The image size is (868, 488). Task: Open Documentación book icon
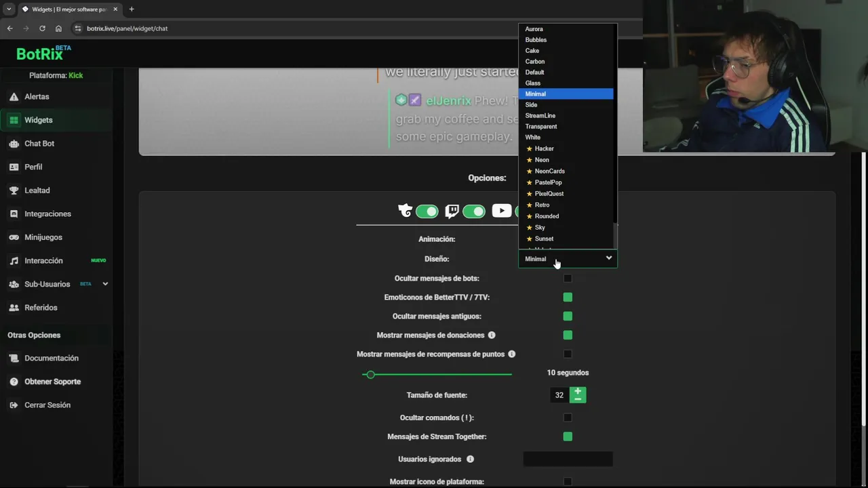point(14,358)
